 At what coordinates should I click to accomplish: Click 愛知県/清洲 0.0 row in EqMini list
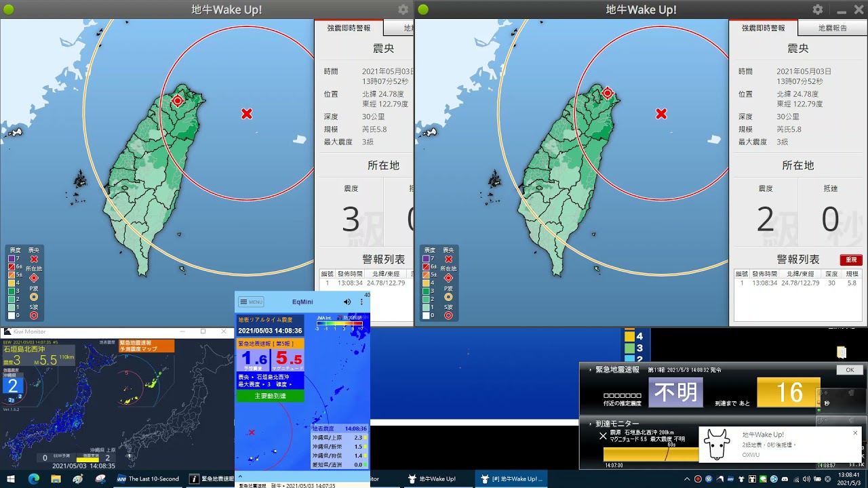[339, 465]
